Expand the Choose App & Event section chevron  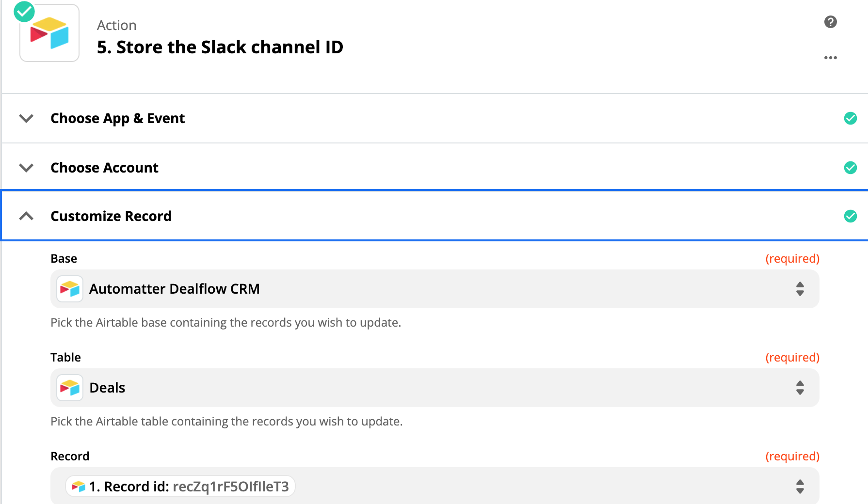click(26, 118)
